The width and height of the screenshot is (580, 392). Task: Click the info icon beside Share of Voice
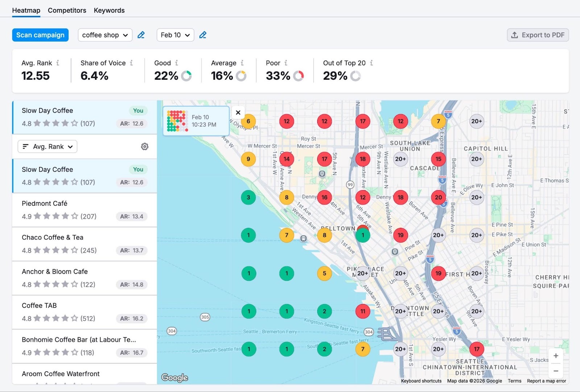point(131,63)
